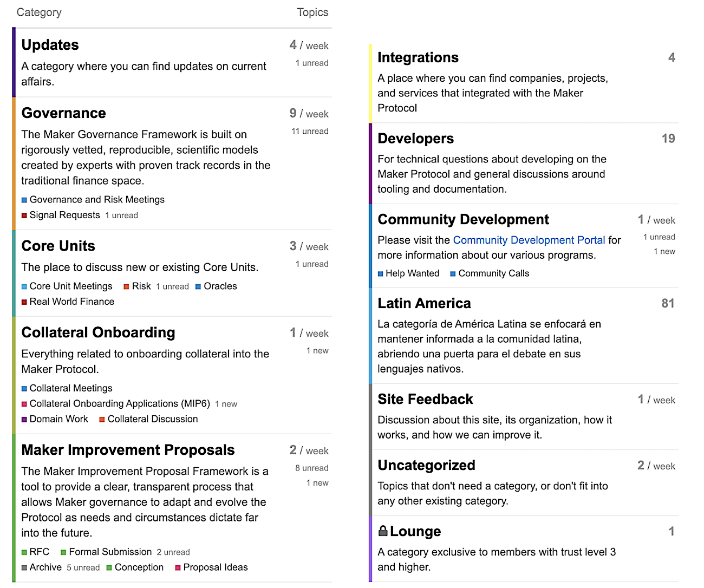This screenshot has height=588, width=704.
Task: Click the pink square beside Proposal Ideas
Action: 178,568
